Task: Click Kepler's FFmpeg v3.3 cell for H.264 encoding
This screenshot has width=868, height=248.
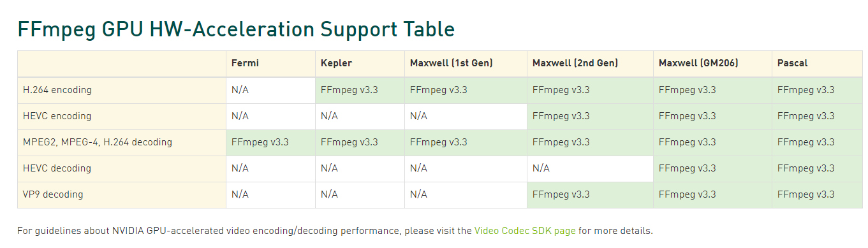Action: [360, 91]
